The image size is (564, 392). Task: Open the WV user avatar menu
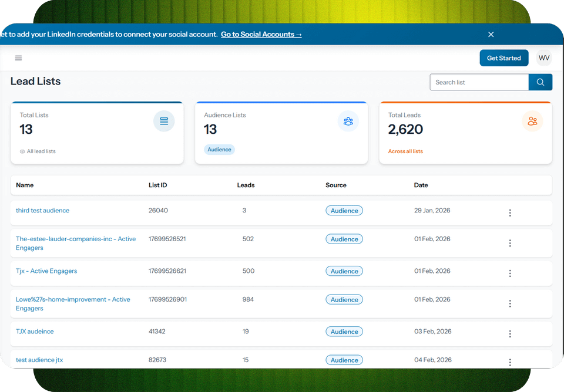pos(544,58)
